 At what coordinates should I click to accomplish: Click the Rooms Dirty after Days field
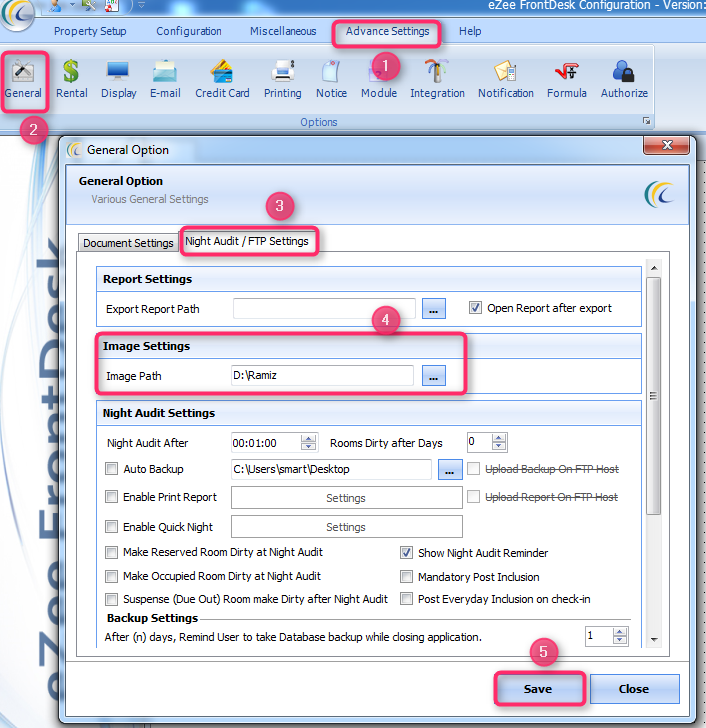pyautogui.click(x=479, y=442)
